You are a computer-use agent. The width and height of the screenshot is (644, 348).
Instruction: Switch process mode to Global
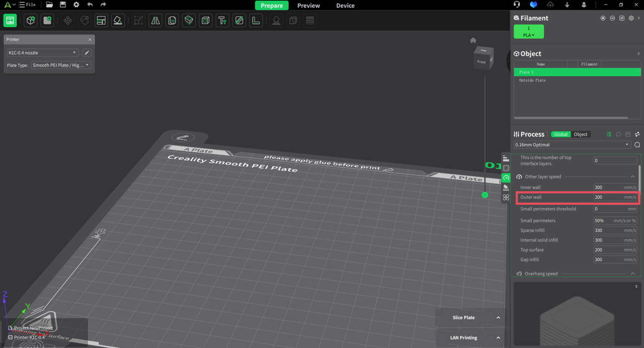[x=561, y=134]
